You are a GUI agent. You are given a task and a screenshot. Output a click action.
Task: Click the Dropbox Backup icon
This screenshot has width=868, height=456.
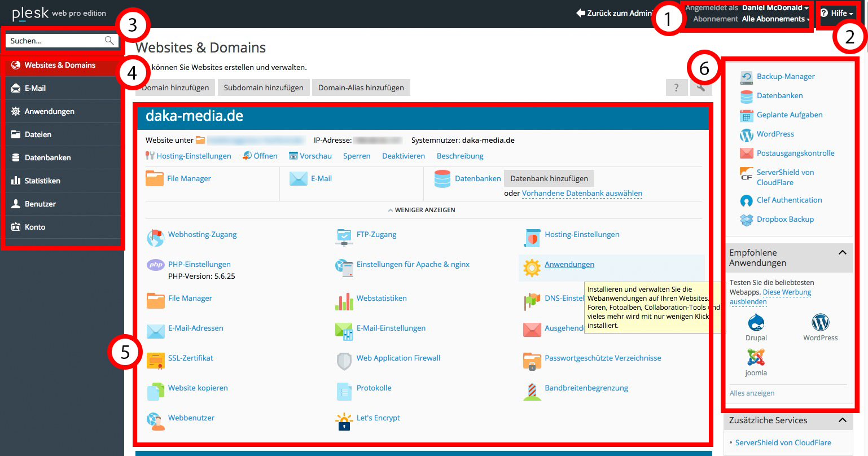coord(747,220)
